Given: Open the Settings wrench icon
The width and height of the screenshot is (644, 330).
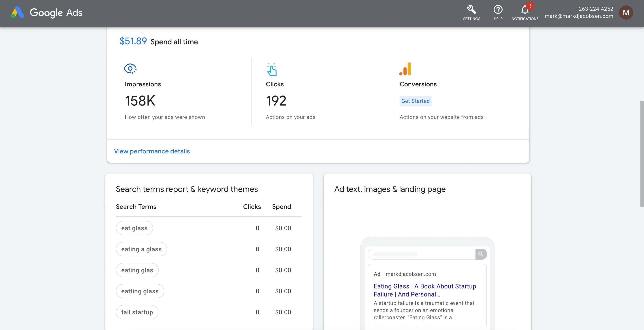Looking at the screenshot, I should tap(471, 10).
